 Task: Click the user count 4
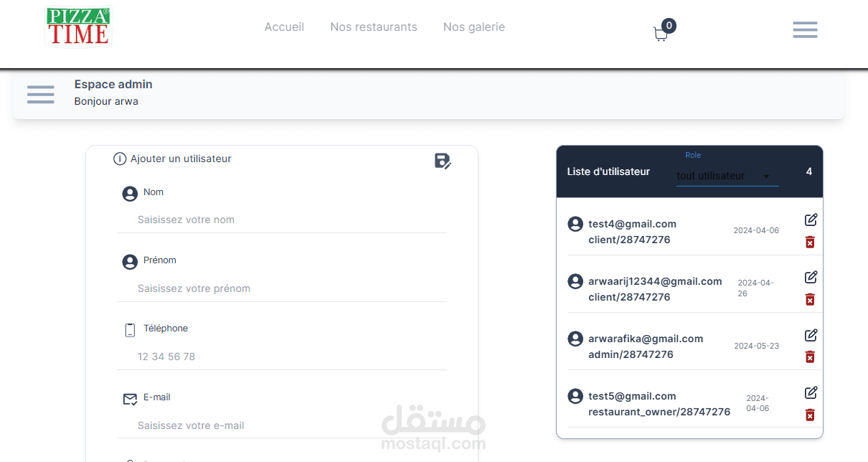[x=809, y=171]
